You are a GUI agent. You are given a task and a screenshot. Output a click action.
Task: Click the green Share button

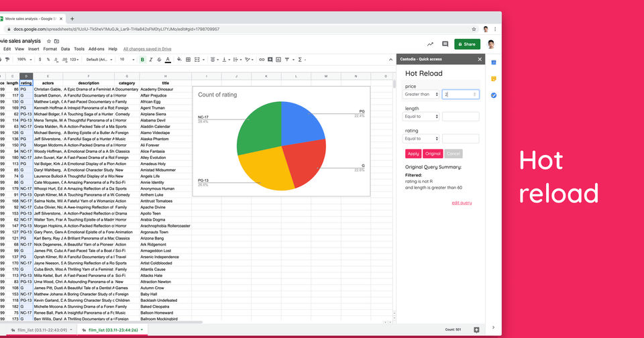(x=467, y=44)
